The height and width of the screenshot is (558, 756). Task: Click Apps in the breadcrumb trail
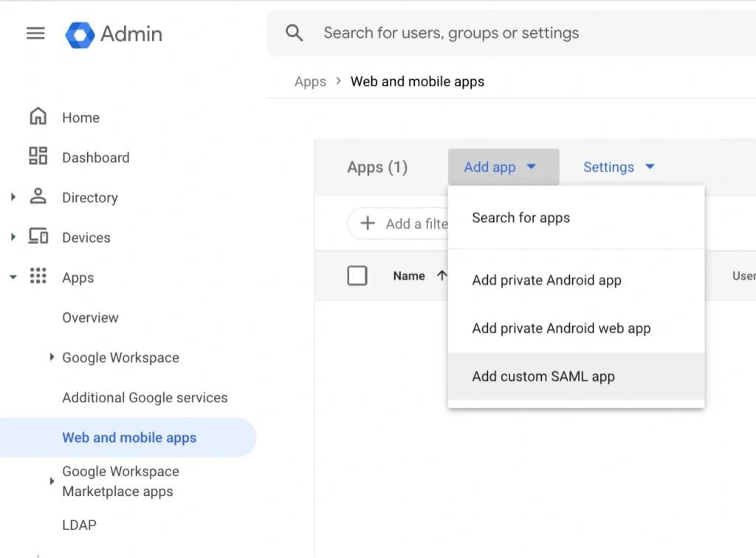coord(310,81)
